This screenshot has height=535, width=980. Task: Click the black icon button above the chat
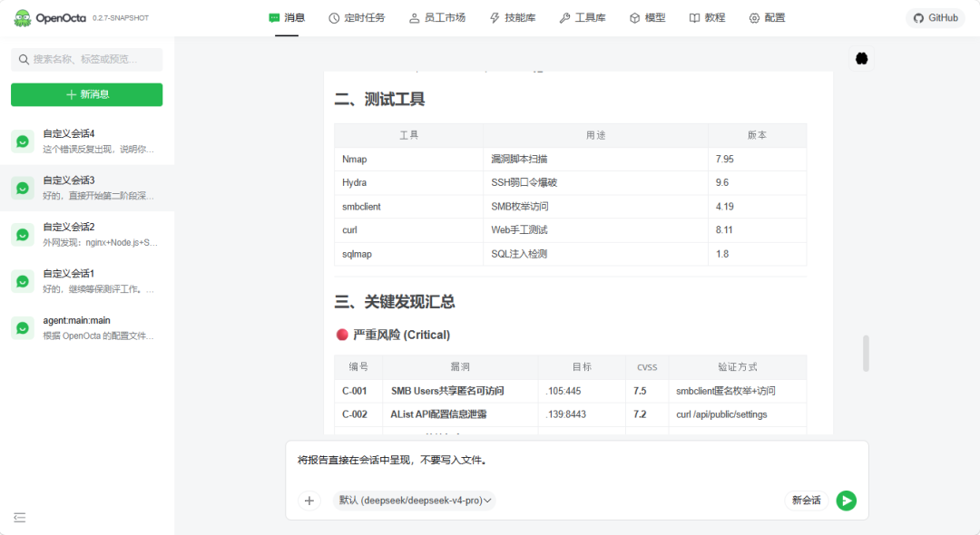coord(861,59)
